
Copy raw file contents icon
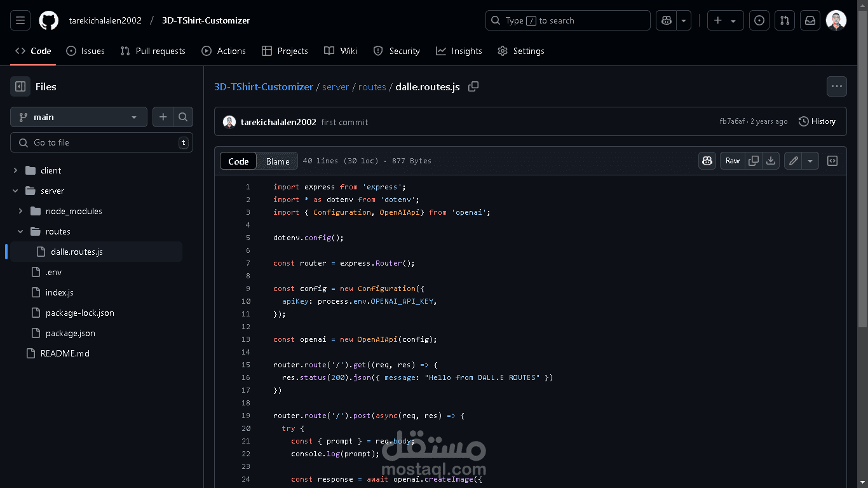754,161
